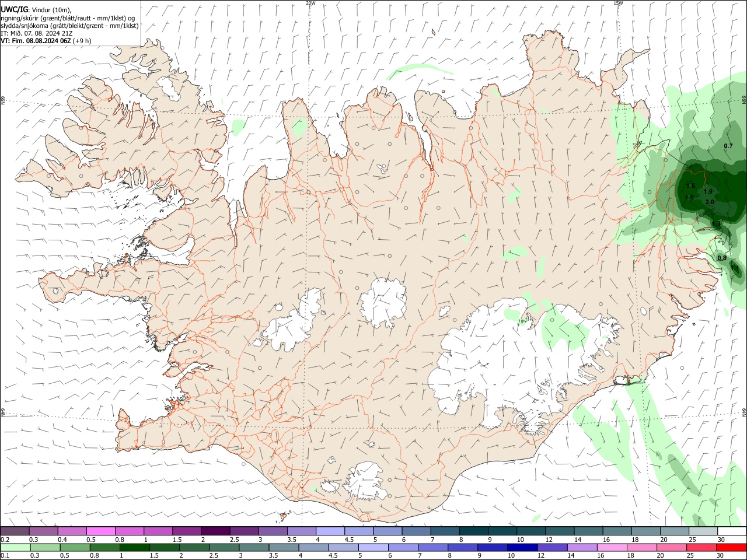Viewport: 747px width, 560px height.
Task: Pick the dark purple 2 swatch in the top legend row
Action: click(x=215, y=531)
